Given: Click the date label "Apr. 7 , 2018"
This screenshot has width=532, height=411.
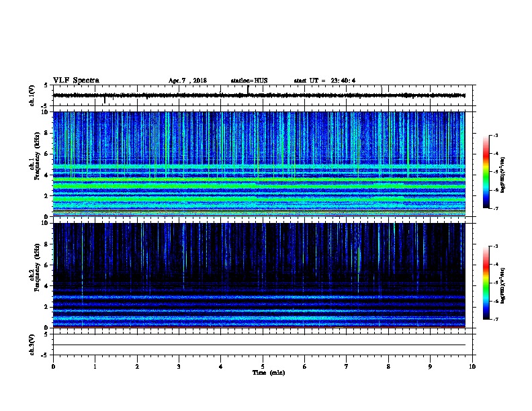Looking at the screenshot, I should pos(187,81).
